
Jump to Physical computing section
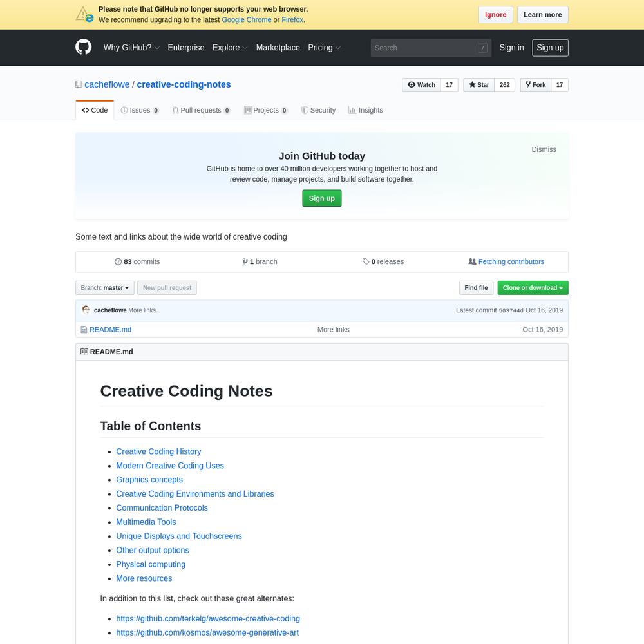point(151,564)
